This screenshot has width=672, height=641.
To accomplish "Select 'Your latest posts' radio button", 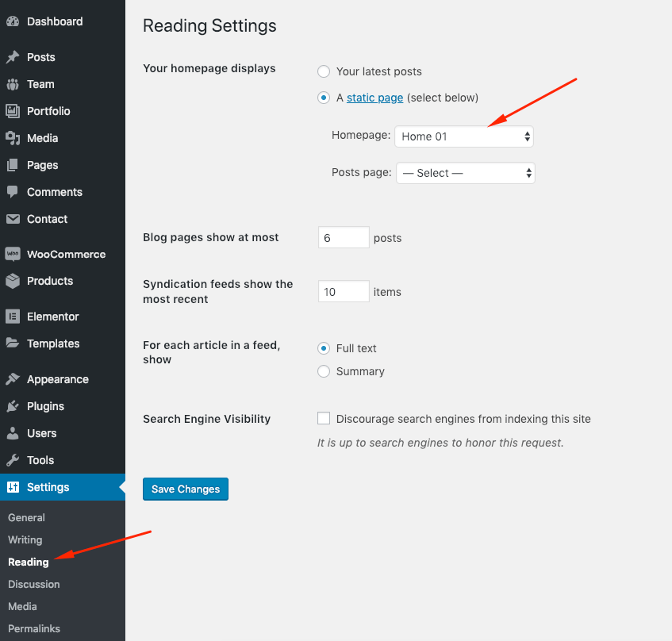I will [324, 71].
